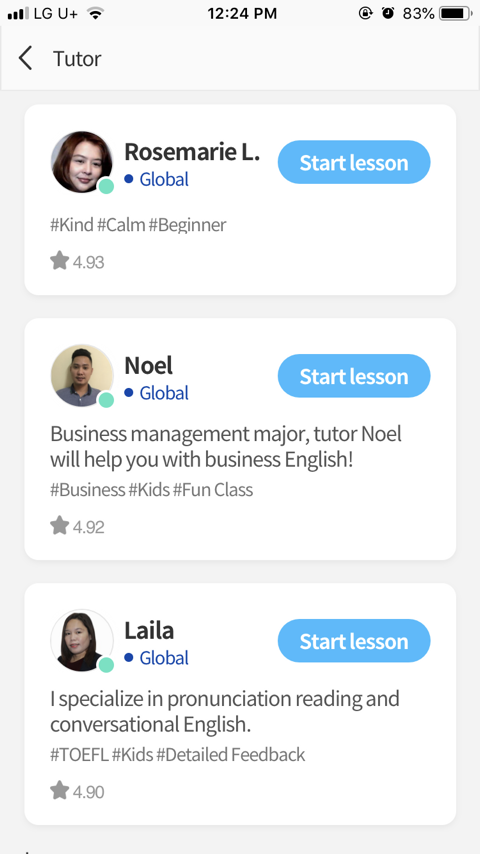
Task: Start lesson with Laila
Action: [354, 640]
